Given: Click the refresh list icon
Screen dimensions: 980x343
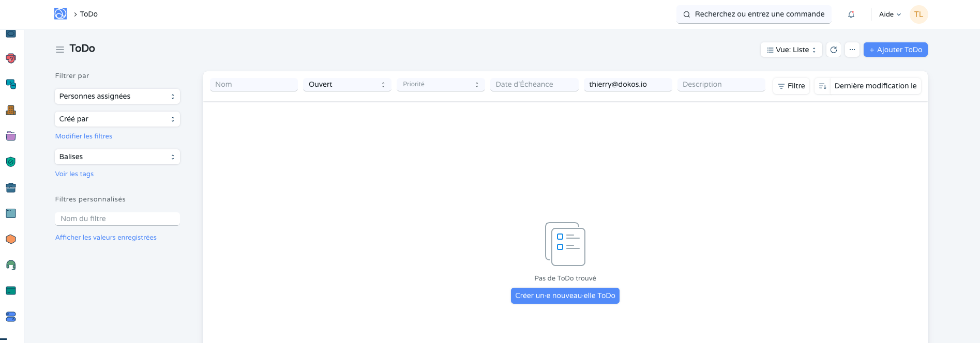Looking at the screenshot, I should tap(833, 50).
